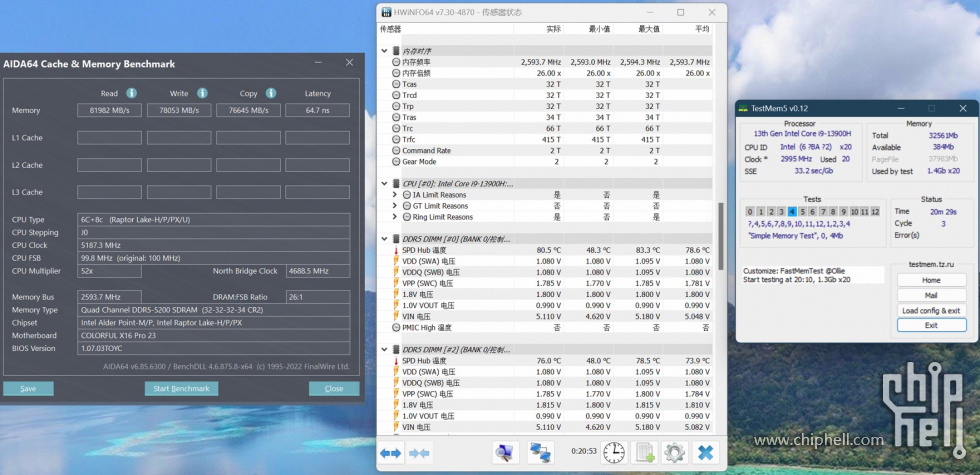980x475 pixels.
Task: Click Read info icon in AIDA64
Action: point(131,93)
